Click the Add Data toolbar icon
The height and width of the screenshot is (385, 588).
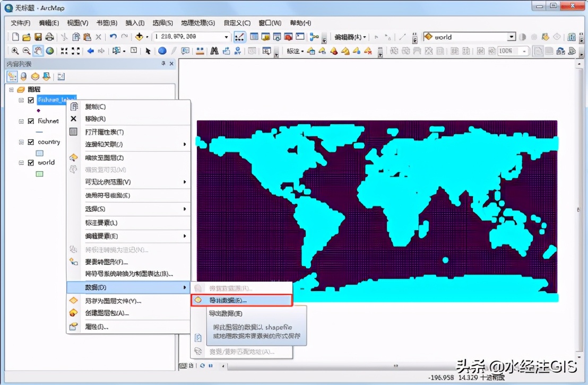(x=139, y=37)
